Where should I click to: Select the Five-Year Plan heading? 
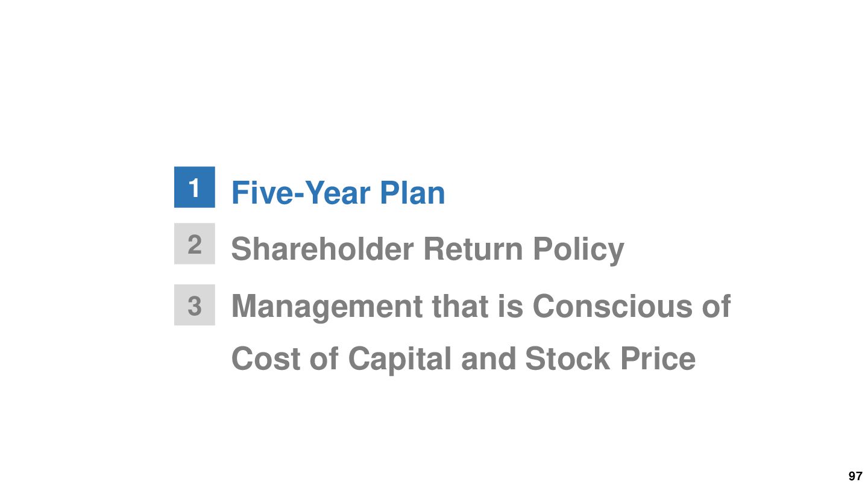338,193
